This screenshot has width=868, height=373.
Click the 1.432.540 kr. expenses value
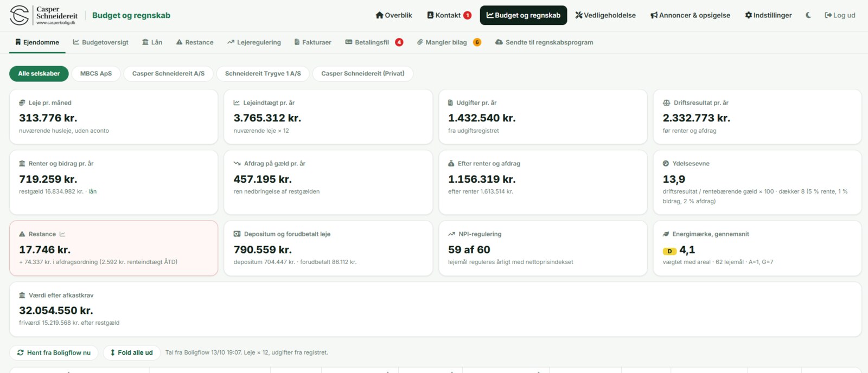482,118
